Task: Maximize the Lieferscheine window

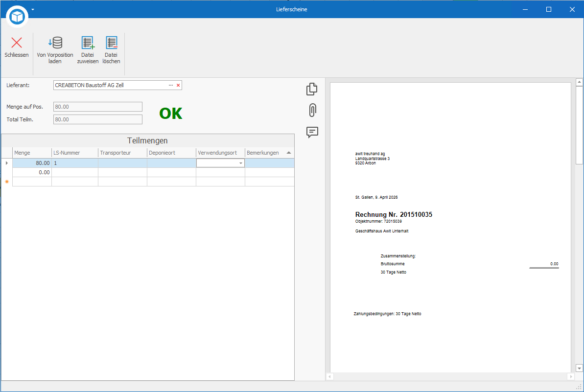Action: pos(549,9)
